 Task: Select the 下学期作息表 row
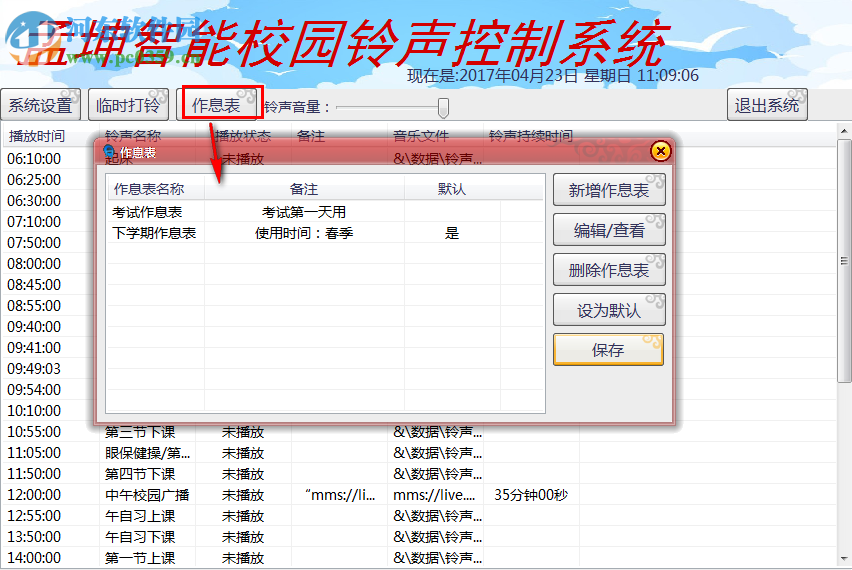325,233
